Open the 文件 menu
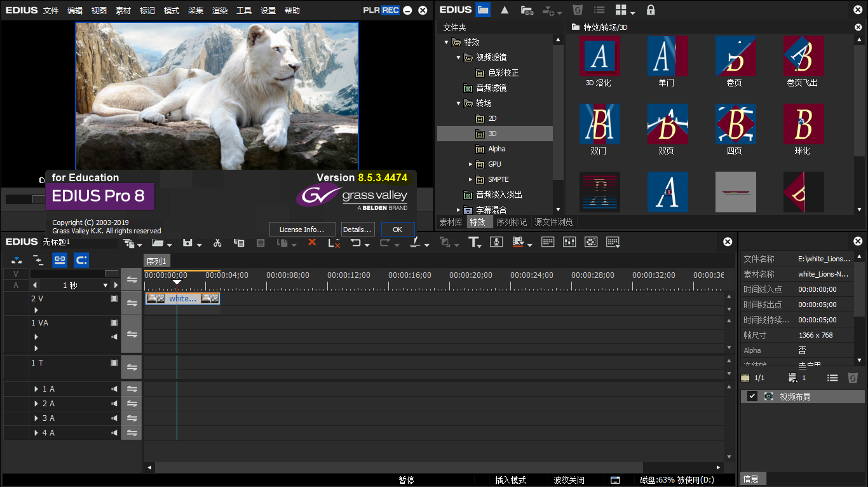The height and width of the screenshot is (487, 868). 51,11
